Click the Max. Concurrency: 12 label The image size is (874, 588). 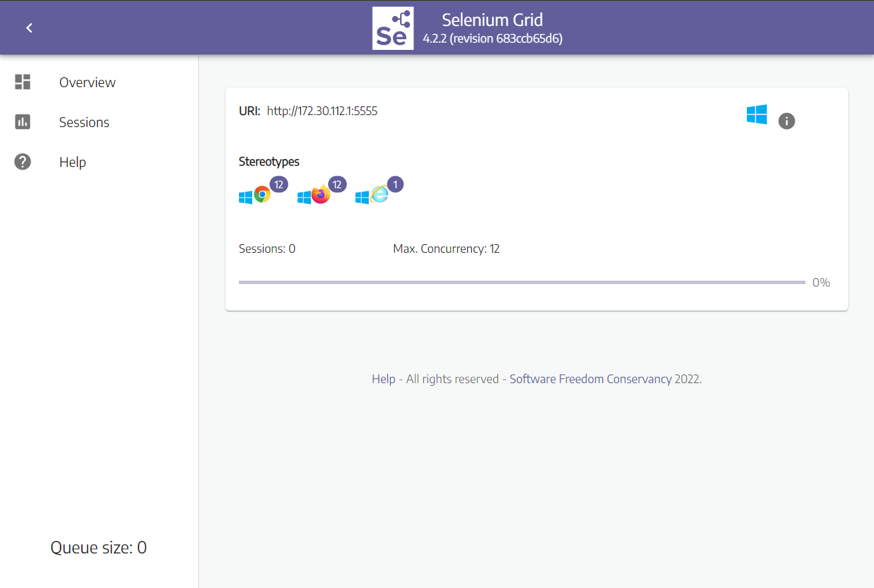click(446, 249)
